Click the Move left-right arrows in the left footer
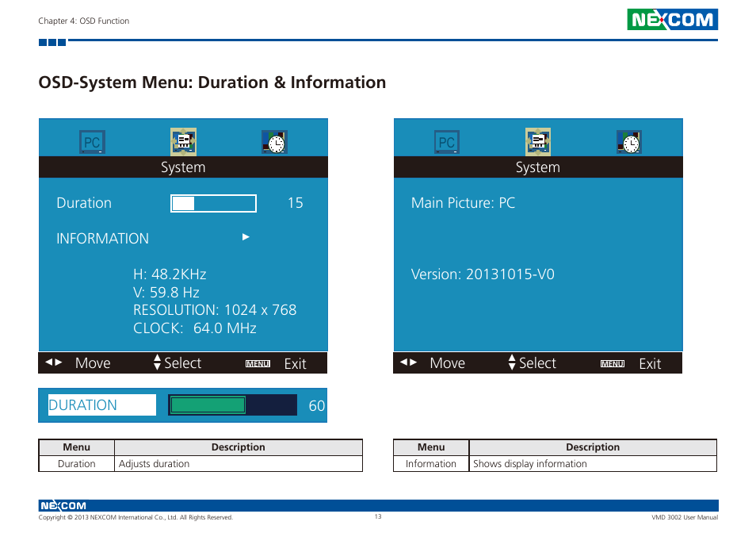The width and height of the screenshot is (756, 533). click(52, 362)
